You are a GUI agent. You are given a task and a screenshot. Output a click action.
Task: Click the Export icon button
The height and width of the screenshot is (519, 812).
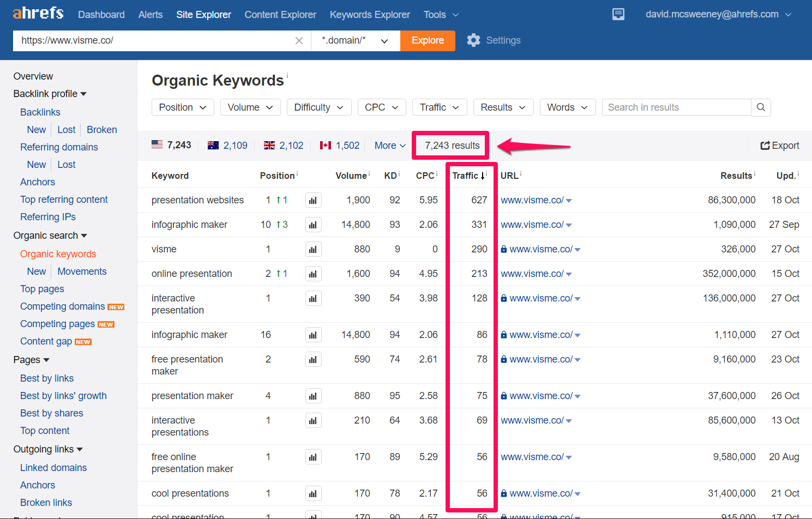[x=780, y=146]
